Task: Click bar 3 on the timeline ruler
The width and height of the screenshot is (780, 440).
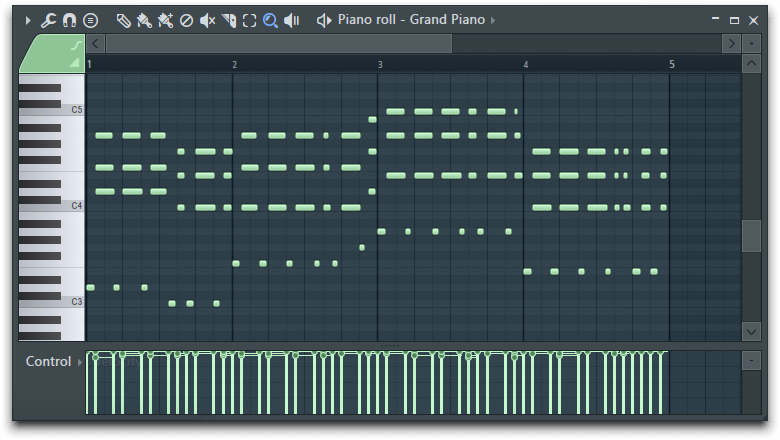Action: 380,64
